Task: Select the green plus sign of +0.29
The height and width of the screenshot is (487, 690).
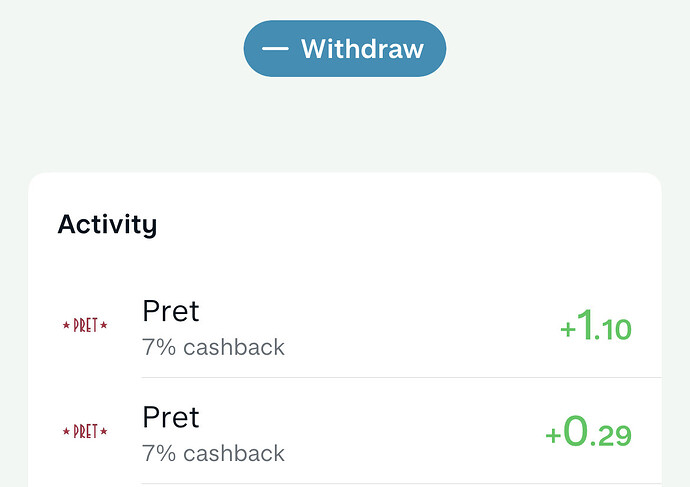Action: coord(553,435)
